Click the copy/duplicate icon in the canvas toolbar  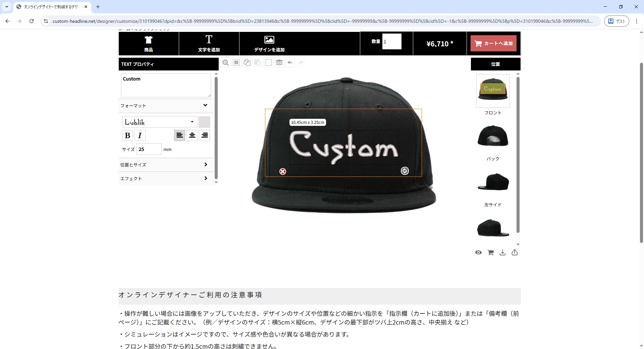247,63
